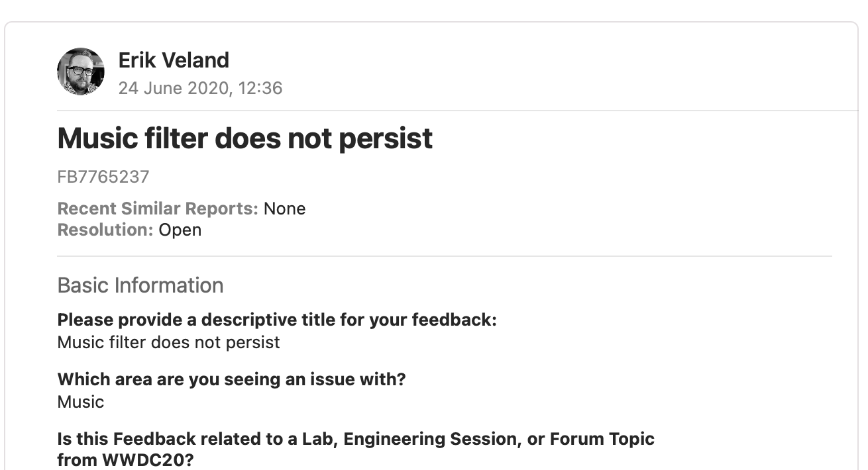The height and width of the screenshot is (470, 868).
Task: Click the descriptive title question label
Action: click(277, 320)
